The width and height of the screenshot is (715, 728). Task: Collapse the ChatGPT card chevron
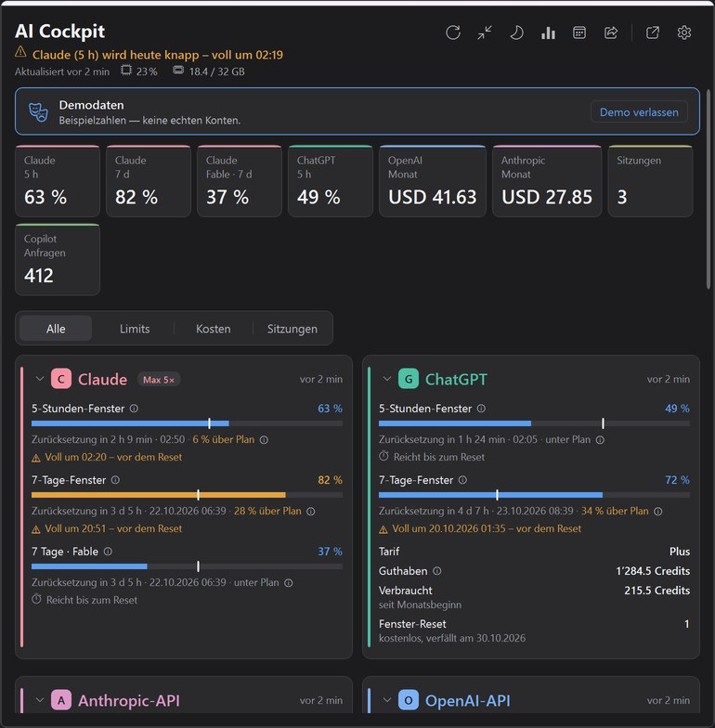coord(387,379)
